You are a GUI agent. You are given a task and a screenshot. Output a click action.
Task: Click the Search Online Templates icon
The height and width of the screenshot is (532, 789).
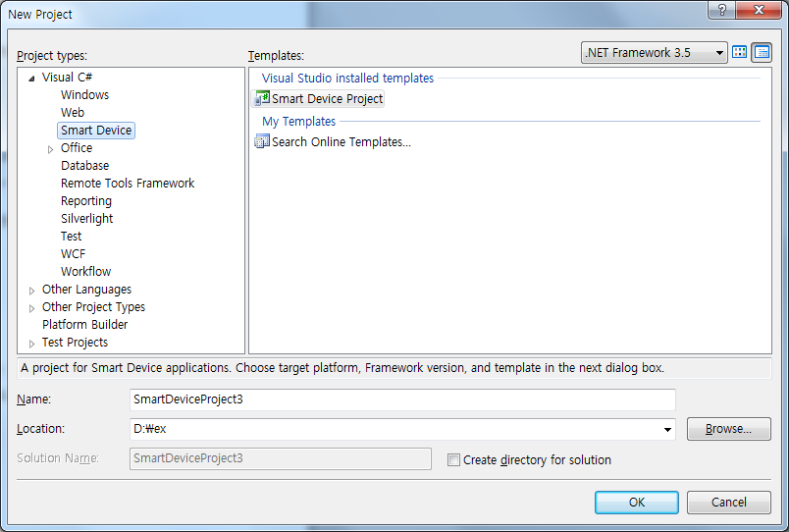click(x=262, y=141)
